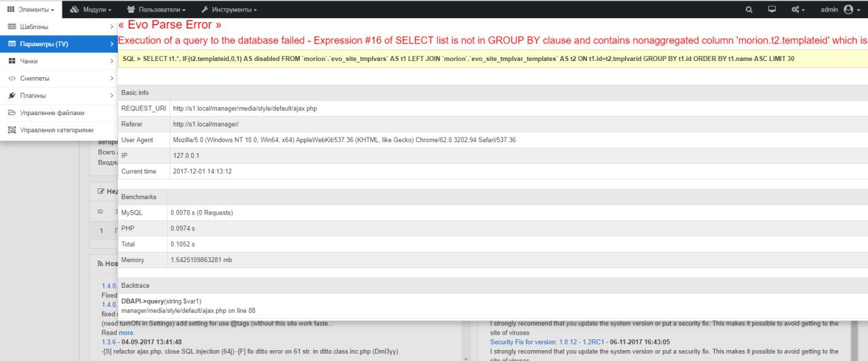Image resolution: width=868 pixels, height=361 pixels.
Task: Click the Плагины plug icon
Action: tap(12, 95)
